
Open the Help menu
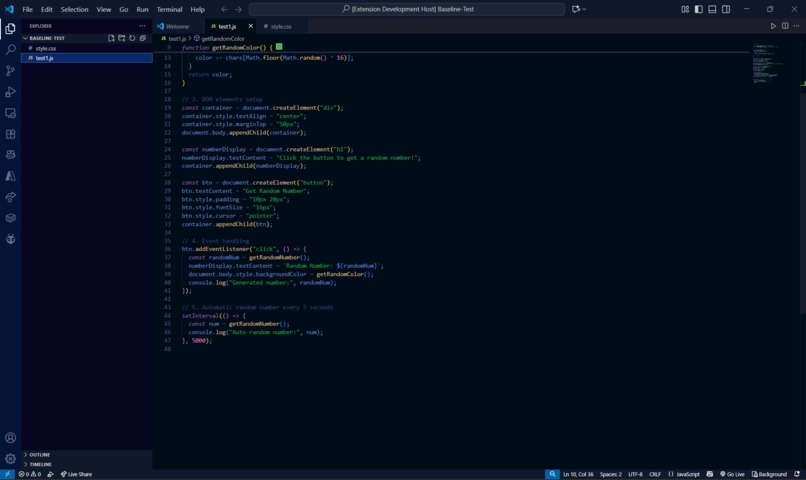pyautogui.click(x=197, y=9)
